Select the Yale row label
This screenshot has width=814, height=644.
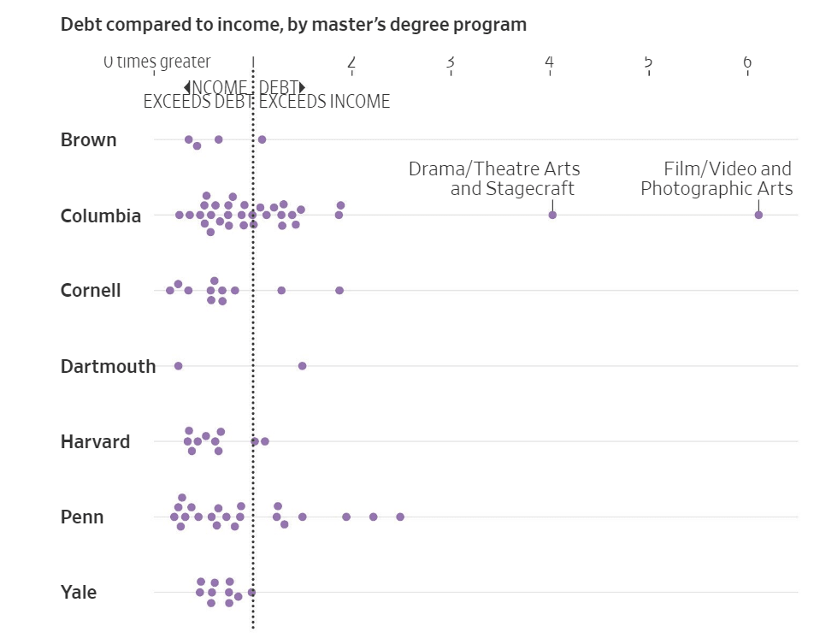tap(79, 592)
